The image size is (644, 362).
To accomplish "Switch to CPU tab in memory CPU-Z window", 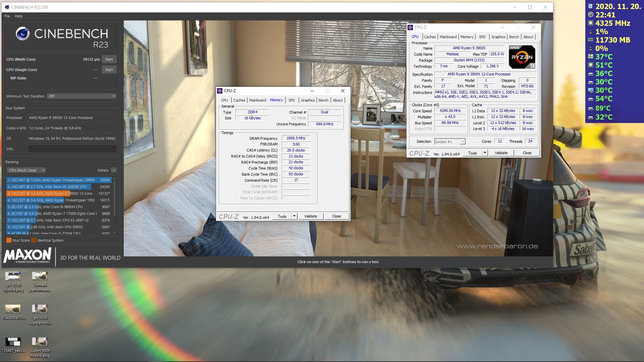I will pos(224,100).
